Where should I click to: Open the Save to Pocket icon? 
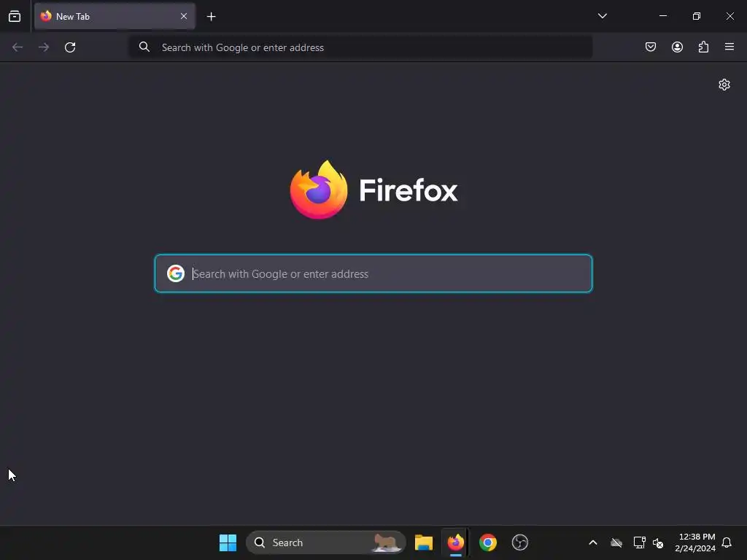651,47
